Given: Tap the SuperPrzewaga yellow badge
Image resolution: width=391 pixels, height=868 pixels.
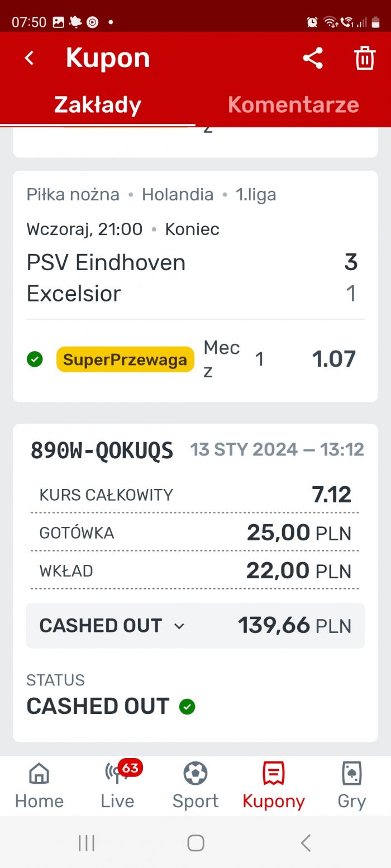Looking at the screenshot, I should coord(125,359).
